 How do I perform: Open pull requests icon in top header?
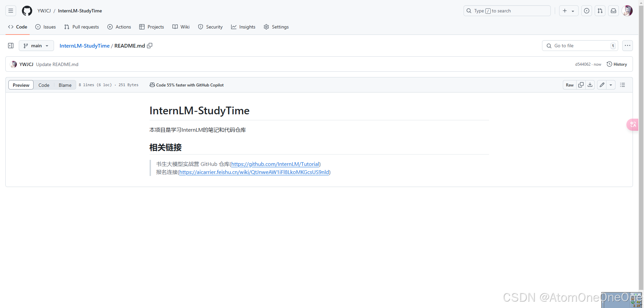point(600,11)
